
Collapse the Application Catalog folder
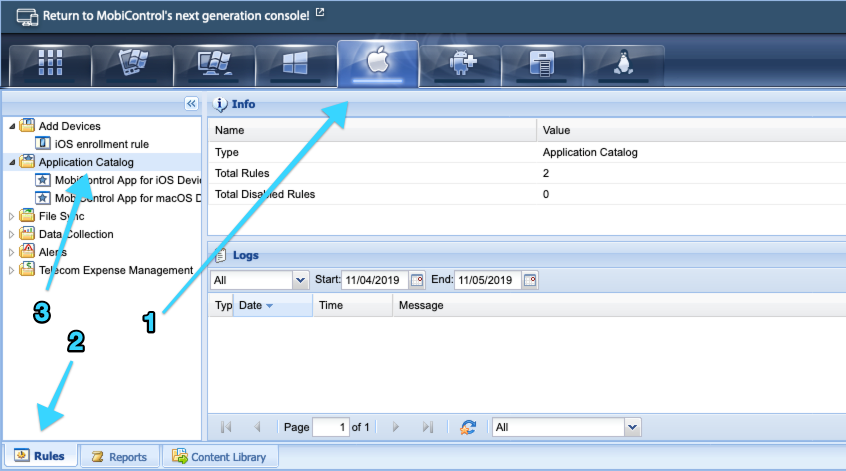click(12, 162)
